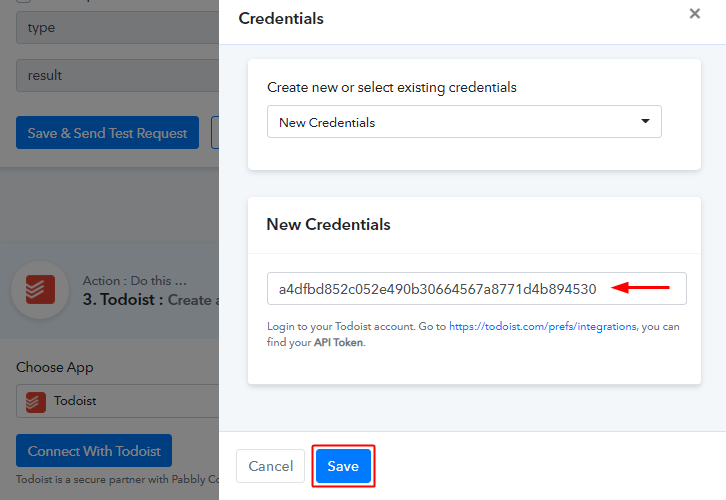Screen dimensions: 726x500
Task: Click the 'API Token' bold text
Action: [338, 343]
